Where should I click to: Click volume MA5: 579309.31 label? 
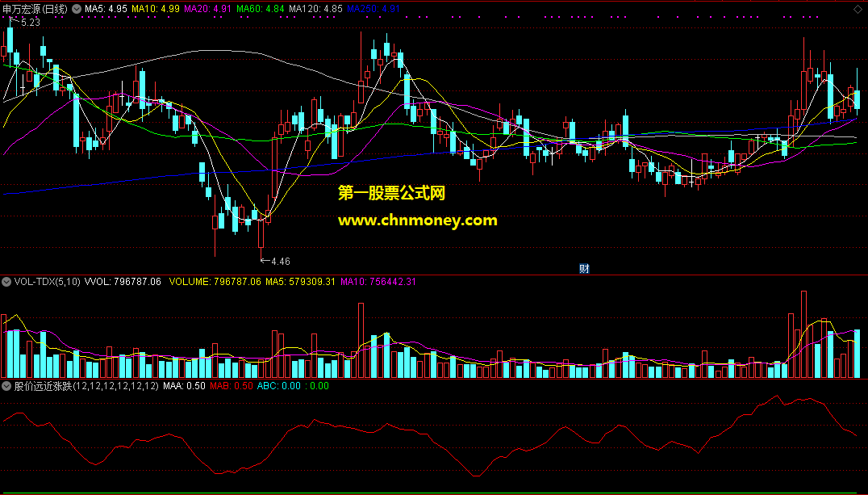point(301,282)
